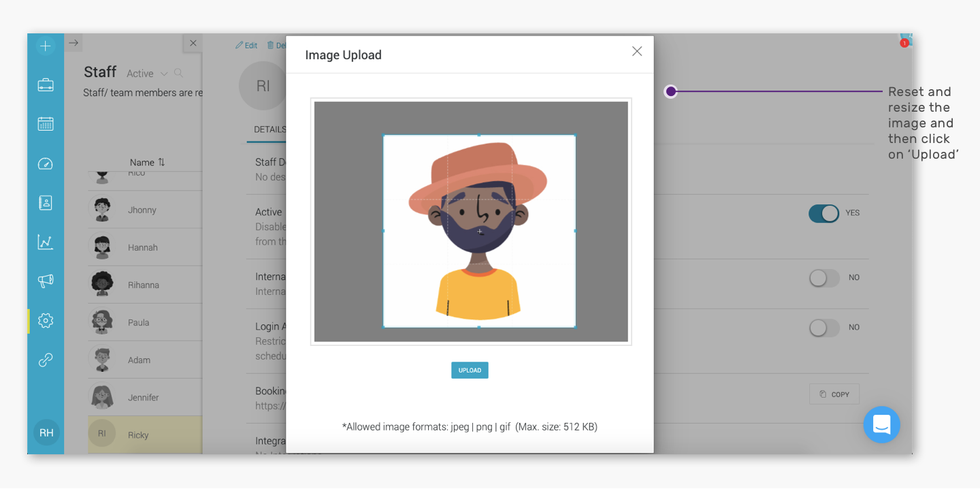The width and height of the screenshot is (980, 489).
Task: Select Hannah in the staff list
Action: [x=145, y=247]
